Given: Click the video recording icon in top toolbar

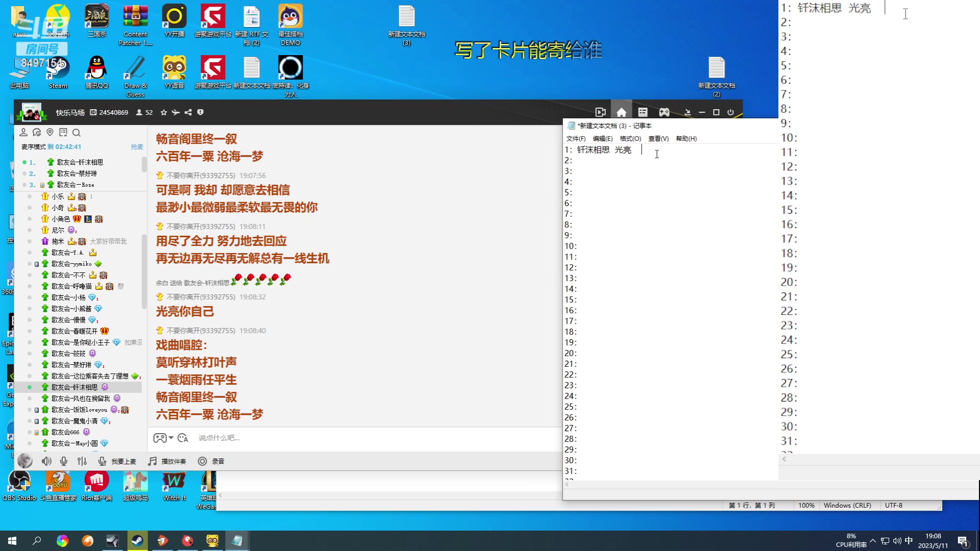Looking at the screenshot, I should [x=600, y=112].
